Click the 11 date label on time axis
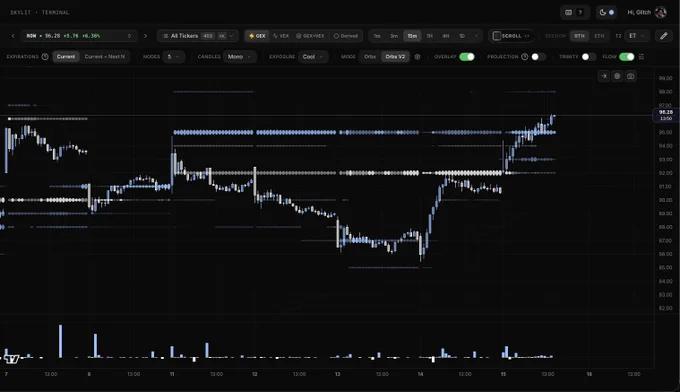The image size is (680, 392). (172, 374)
